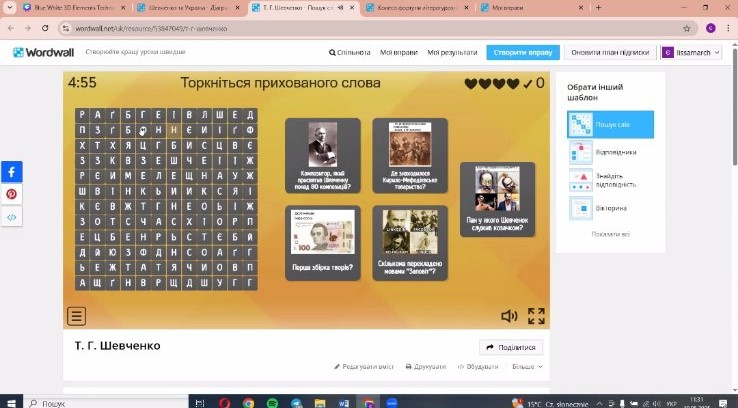Click the 'Заповіт' translations clue card
Viewport: 738px width, 408px height.
pos(410,243)
